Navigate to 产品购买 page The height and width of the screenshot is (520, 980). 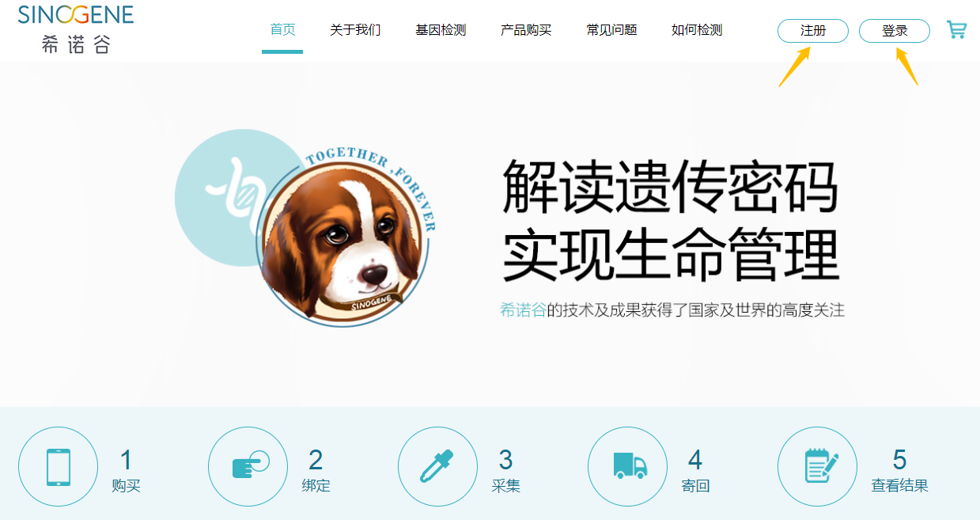[x=526, y=30]
